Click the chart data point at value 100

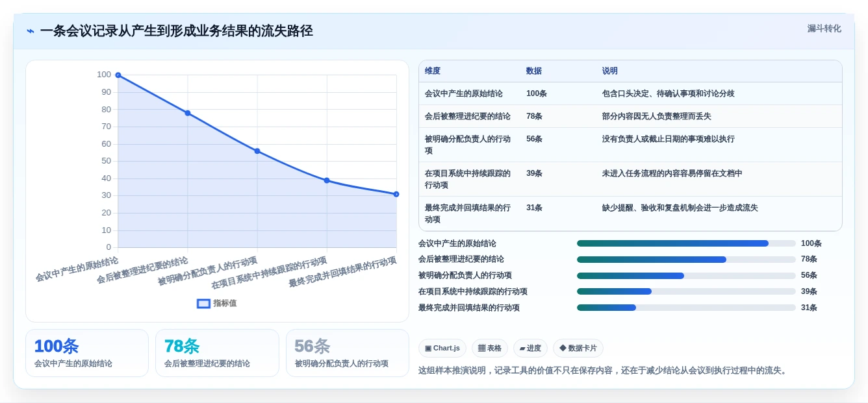(x=118, y=75)
